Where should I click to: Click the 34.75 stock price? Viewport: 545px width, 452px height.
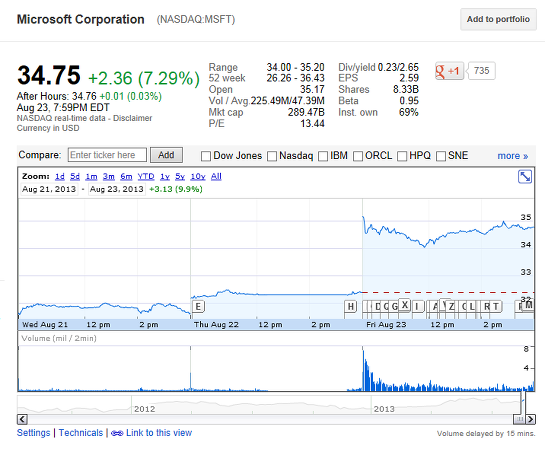pos(49,75)
